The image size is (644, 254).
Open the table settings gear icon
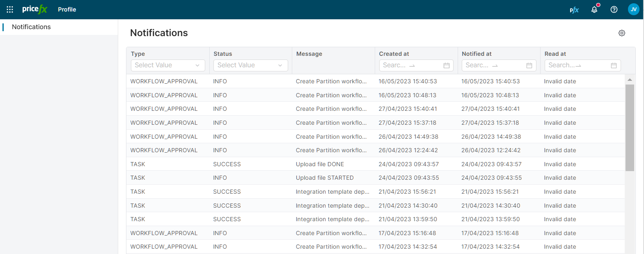tap(621, 33)
